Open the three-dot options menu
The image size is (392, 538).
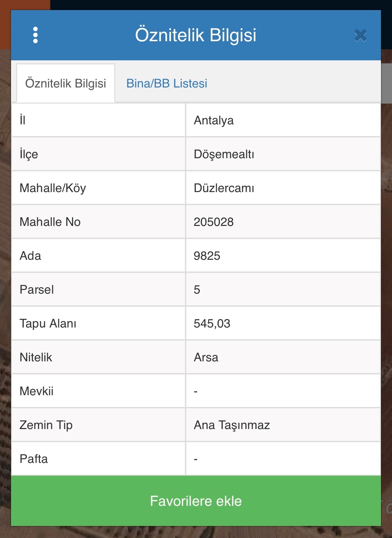(36, 35)
